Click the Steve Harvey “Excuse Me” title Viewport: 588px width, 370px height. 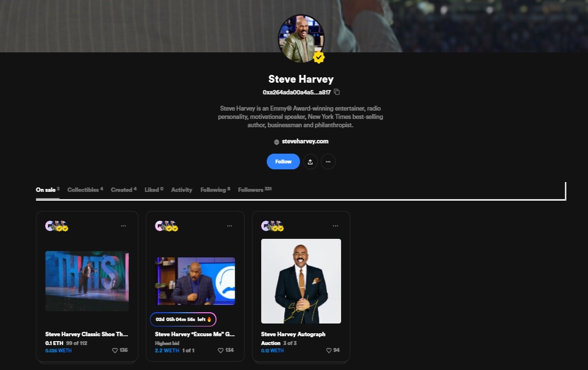tap(195, 334)
